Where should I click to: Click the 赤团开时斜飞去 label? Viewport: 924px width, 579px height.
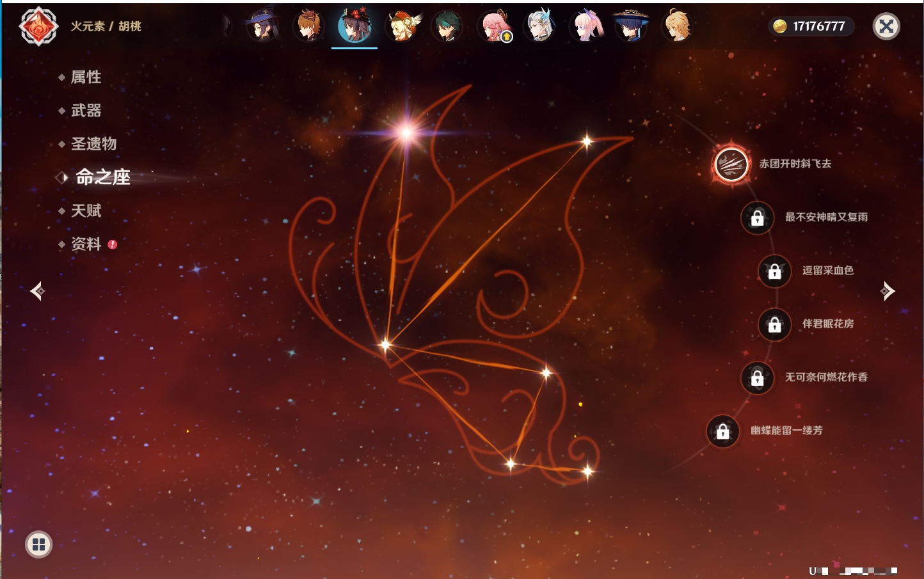tap(795, 164)
